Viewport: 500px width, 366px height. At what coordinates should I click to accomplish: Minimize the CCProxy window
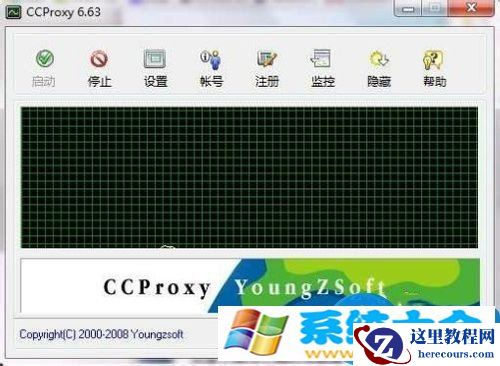click(x=408, y=8)
